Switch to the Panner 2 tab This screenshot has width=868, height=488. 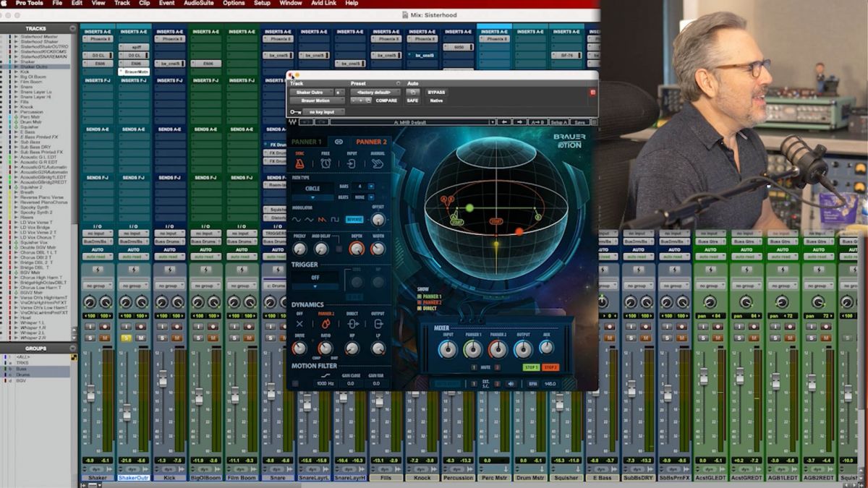point(372,142)
